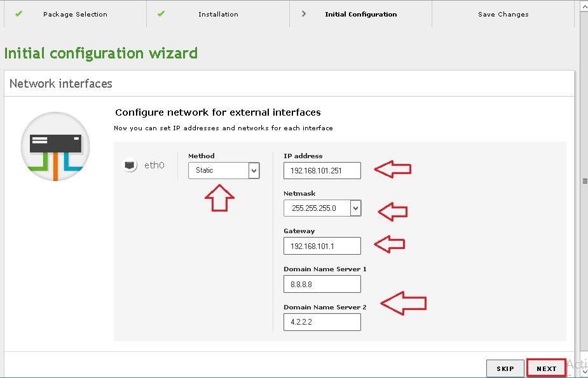The image size is (588, 378).
Task: Click the Gateway field label
Action: (x=299, y=231)
